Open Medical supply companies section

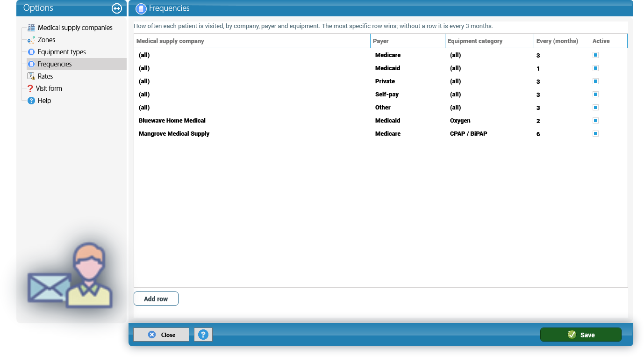pyautogui.click(x=75, y=28)
